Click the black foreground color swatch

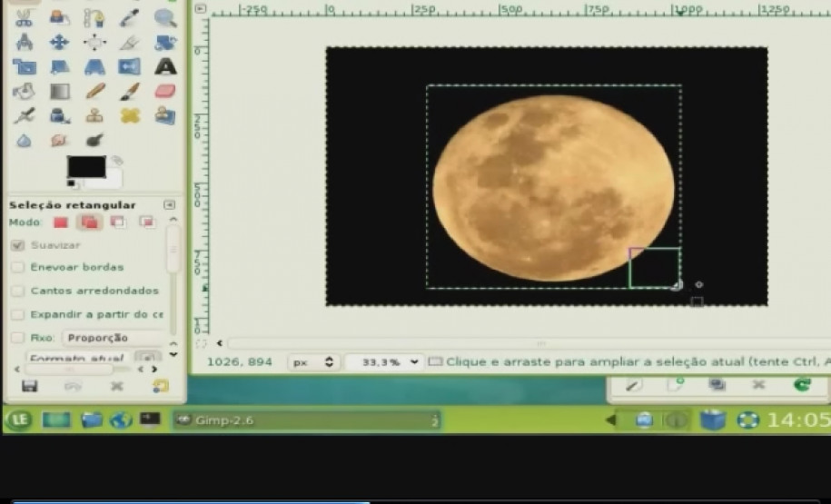click(x=84, y=166)
